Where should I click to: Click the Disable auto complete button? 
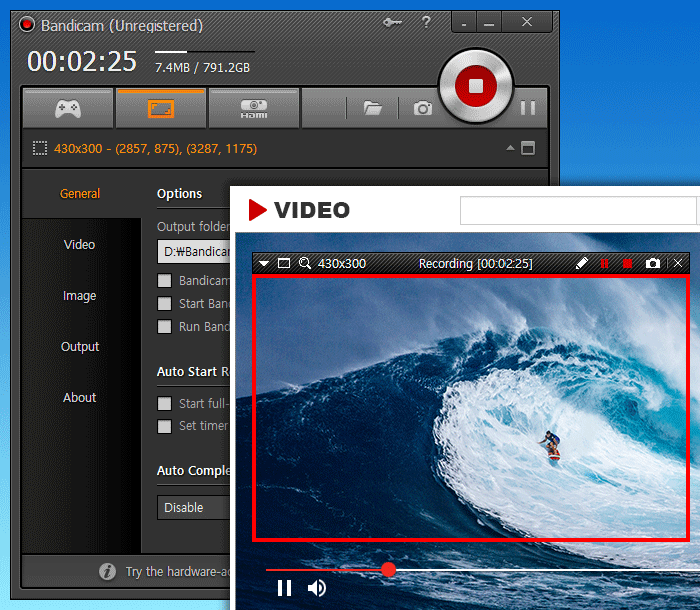pos(194,507)
